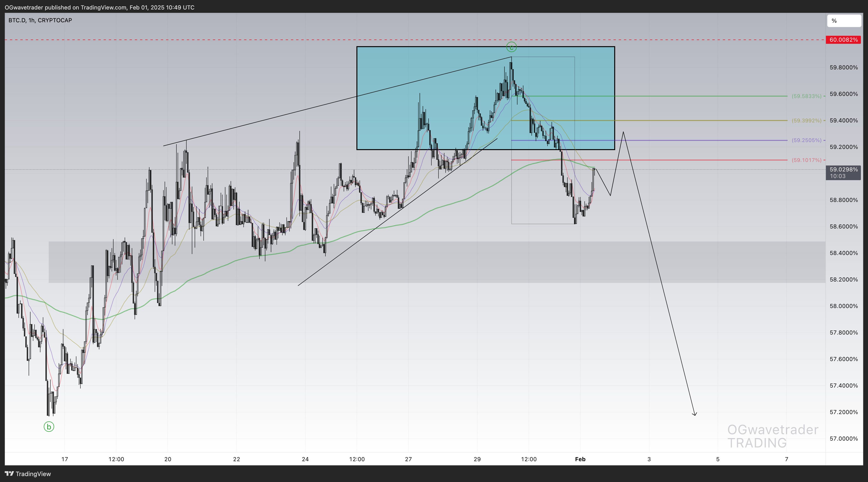
Task: Click the 22 date label on time axis
Action: (x=237, y=459)
